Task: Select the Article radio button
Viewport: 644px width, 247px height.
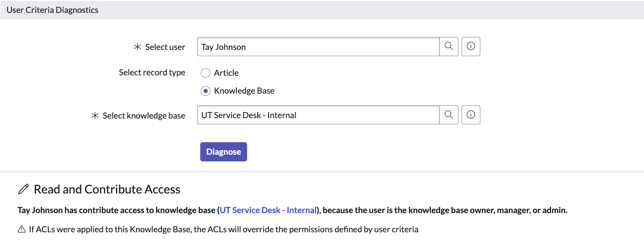Action: pyautogui.click(x=205, y=73)
